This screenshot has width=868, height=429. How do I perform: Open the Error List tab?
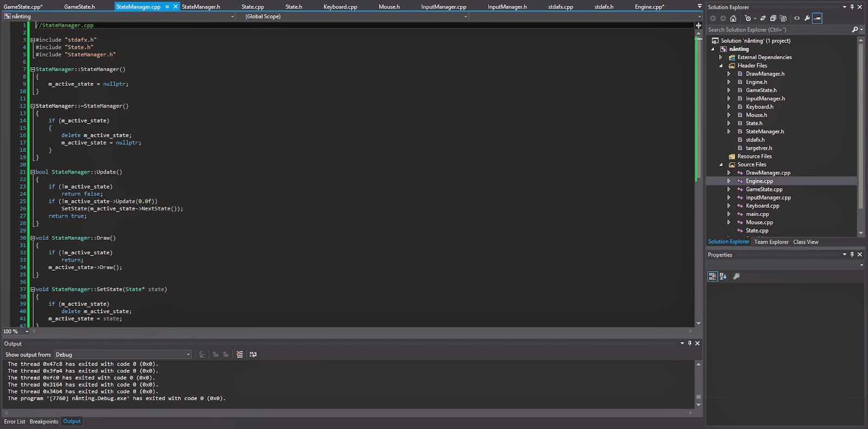[x=15, y=421]
